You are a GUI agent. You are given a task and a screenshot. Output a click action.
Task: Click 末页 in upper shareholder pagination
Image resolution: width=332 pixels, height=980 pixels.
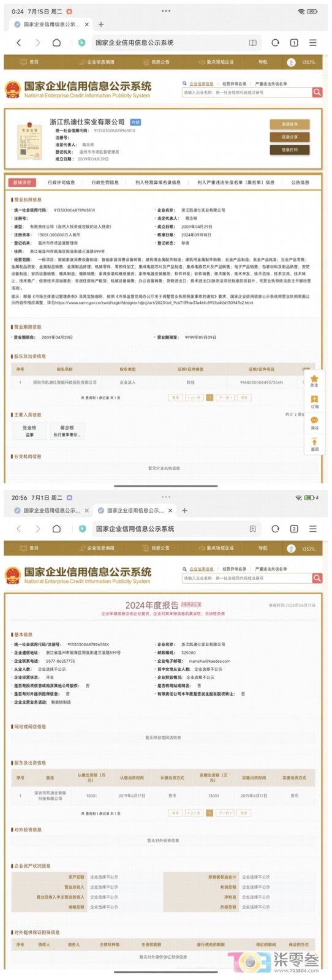coord(243,398)
